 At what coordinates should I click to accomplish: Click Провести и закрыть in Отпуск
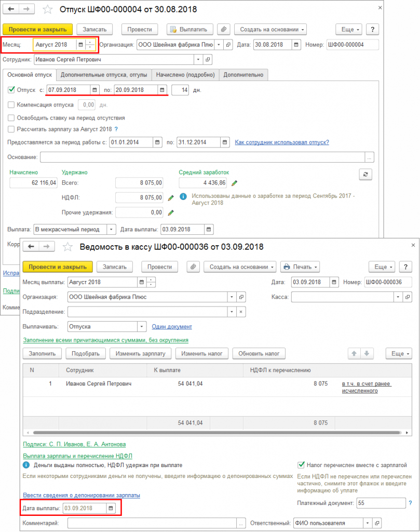(37, 30)
